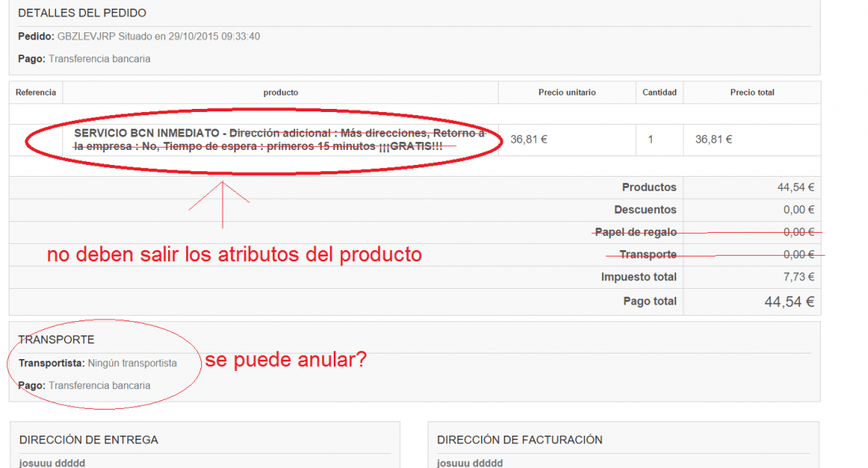The image size is (868, 468).
Task: Click the 'Referencia' column header
Action: [x=36, y=92]
